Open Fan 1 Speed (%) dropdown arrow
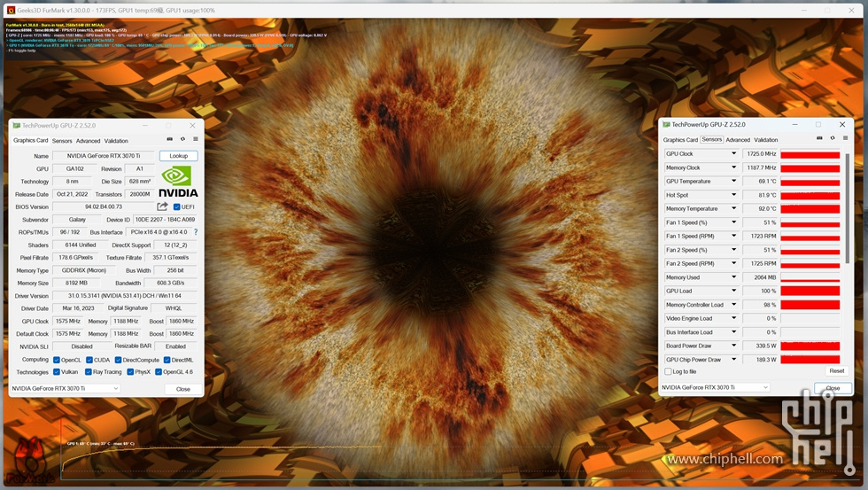Viewport: 868px width, 490px height. pos(734,222)
